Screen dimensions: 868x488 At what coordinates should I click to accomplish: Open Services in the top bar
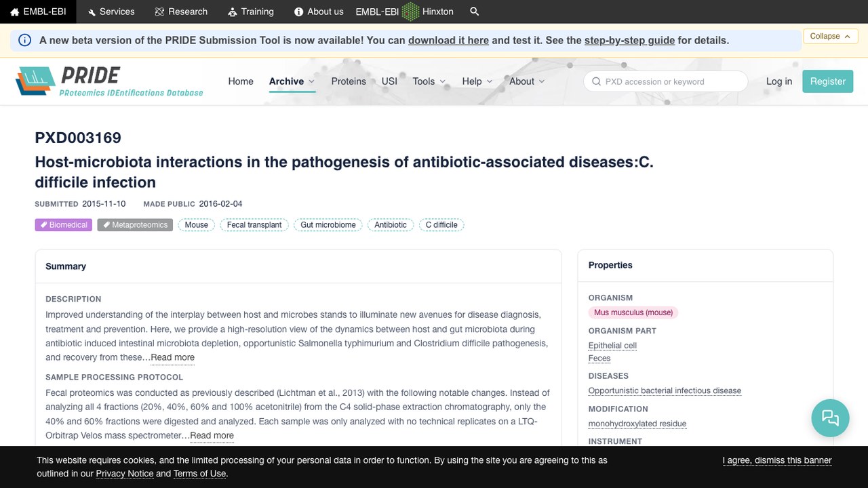(x=111, y=12)
